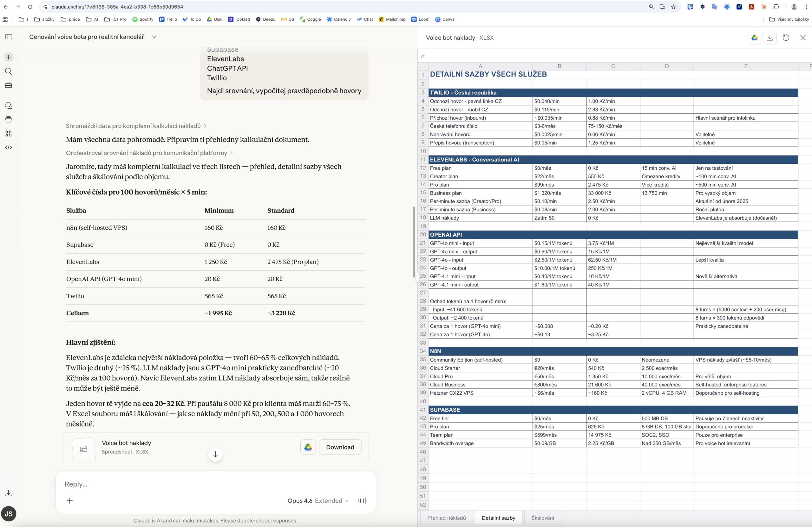Screen dimensions: 812x527
Task: Open chat title dropdown chevron
Action: pyautogui.click(x=154, y=37)
